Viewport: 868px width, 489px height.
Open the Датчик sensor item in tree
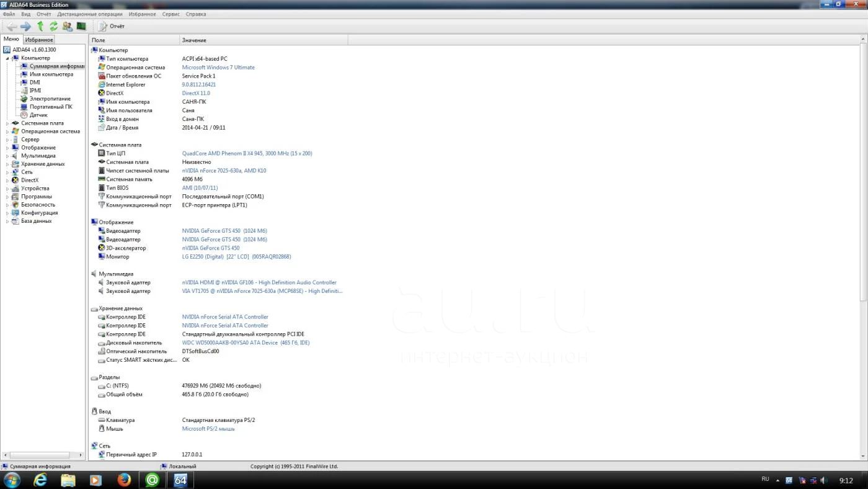[38, 115]
